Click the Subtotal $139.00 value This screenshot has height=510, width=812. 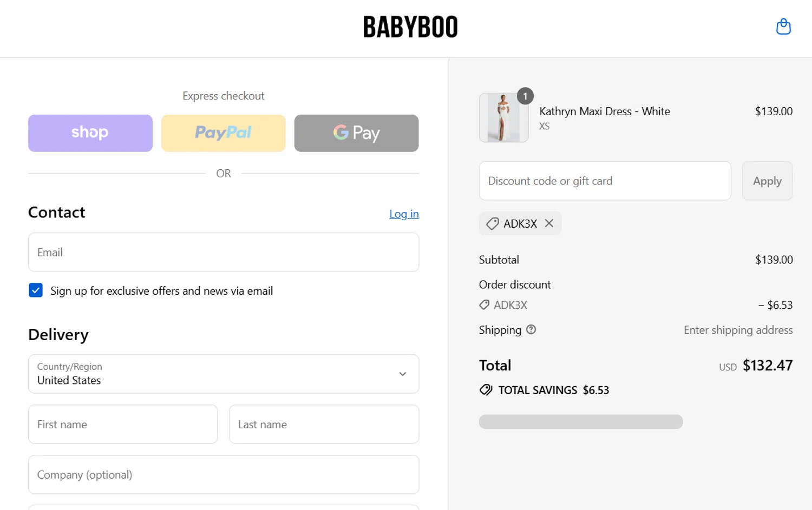point(774,260)
